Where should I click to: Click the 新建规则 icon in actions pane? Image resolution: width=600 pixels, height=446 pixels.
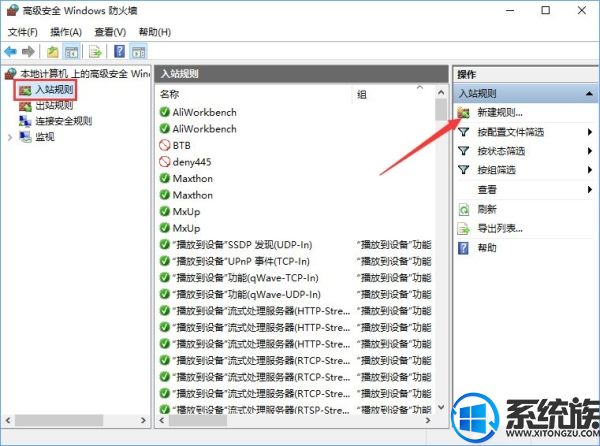[x=464, y=113]
